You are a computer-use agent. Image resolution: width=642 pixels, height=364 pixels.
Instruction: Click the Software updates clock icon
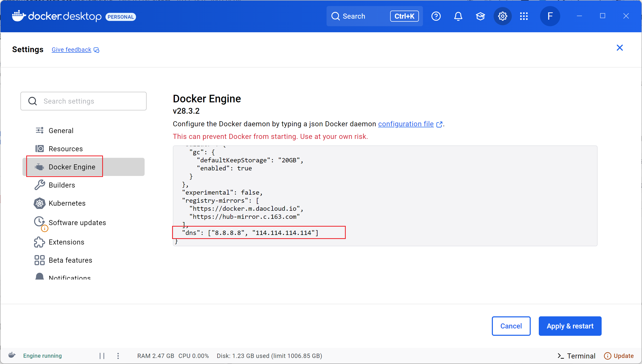(x=40, y=222)
